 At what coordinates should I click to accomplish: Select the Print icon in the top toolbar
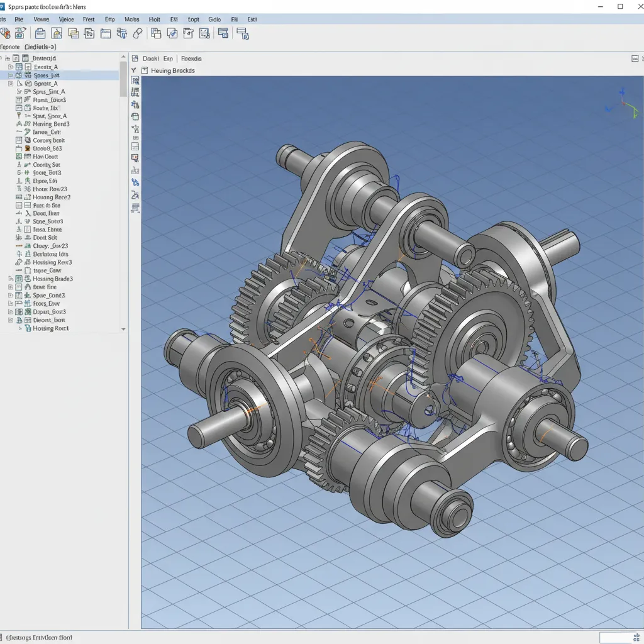55,33
